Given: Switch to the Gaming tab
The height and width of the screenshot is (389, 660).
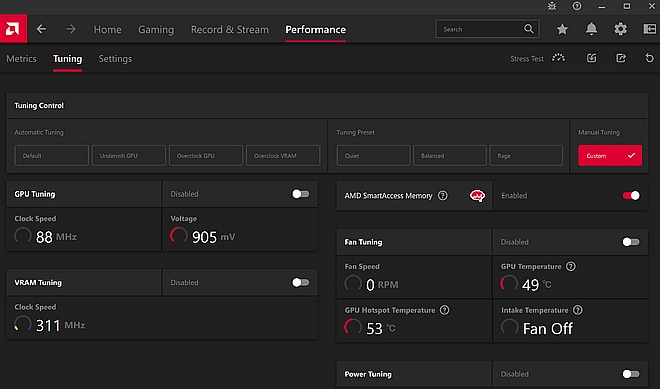Looking at the screenshot, I should click(156, 29).
